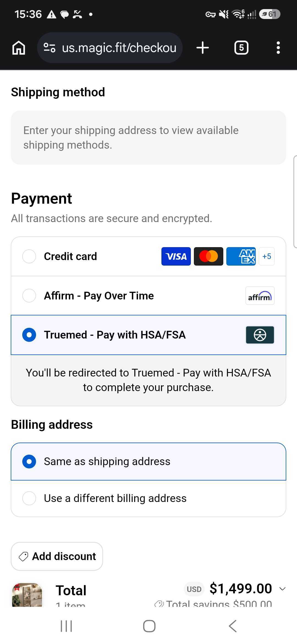Tap the Affirm logo badge
Viewport: 297px width, 644px height.
[260, 296]
